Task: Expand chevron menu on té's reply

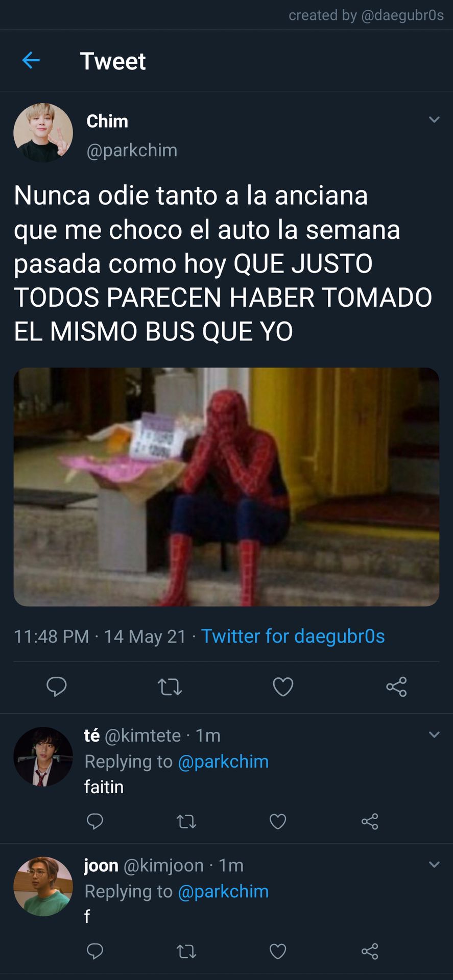Action: click(x=434, y=734)
